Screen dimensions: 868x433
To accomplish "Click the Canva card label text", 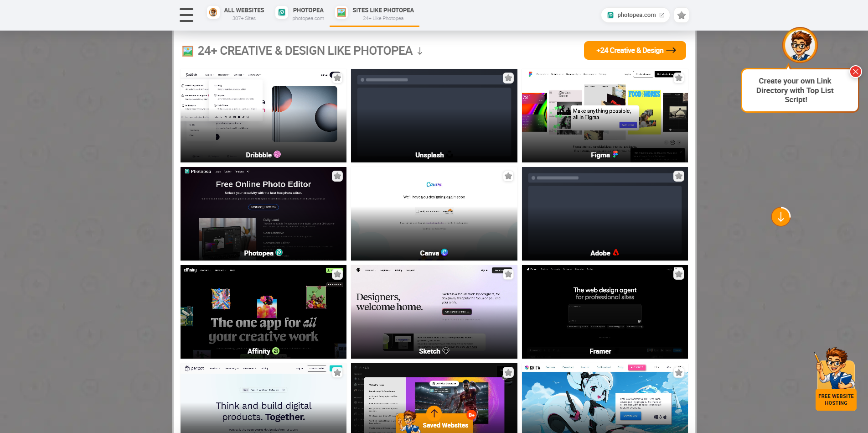I will [429, 253].
